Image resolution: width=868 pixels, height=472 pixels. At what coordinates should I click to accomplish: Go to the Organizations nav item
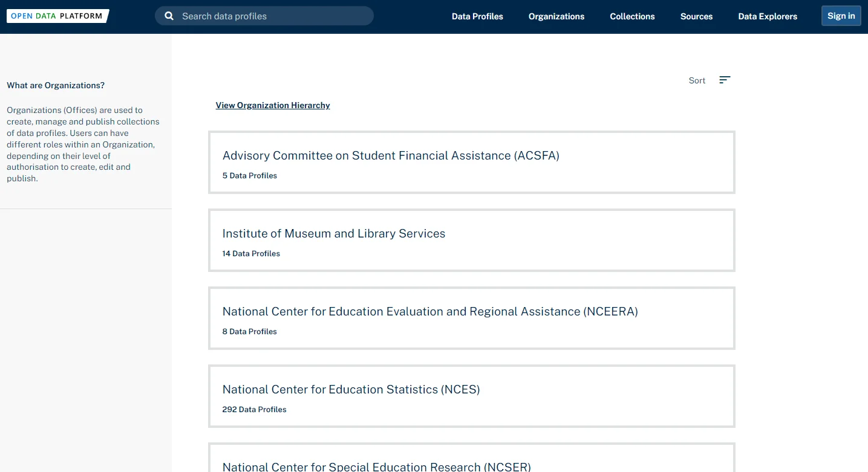556,16
